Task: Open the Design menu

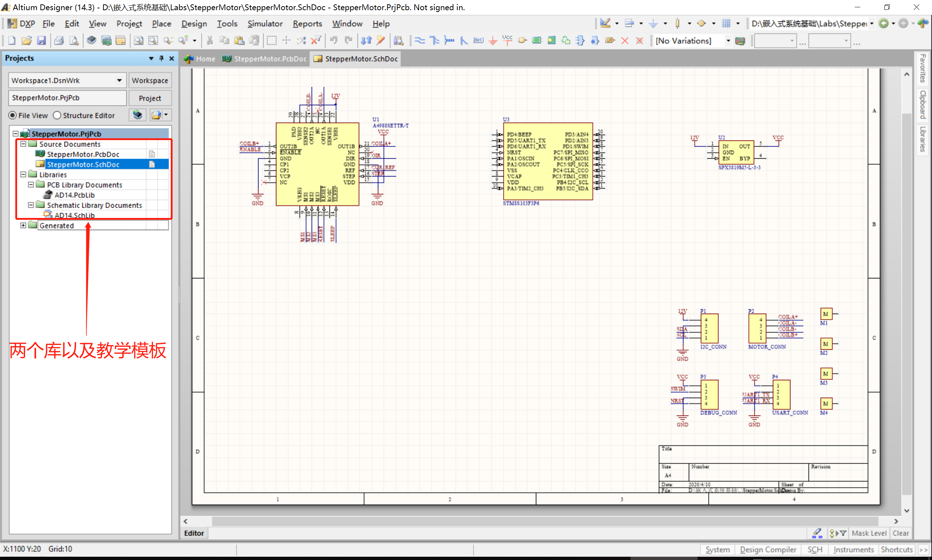Action: [x=194, y=24]
